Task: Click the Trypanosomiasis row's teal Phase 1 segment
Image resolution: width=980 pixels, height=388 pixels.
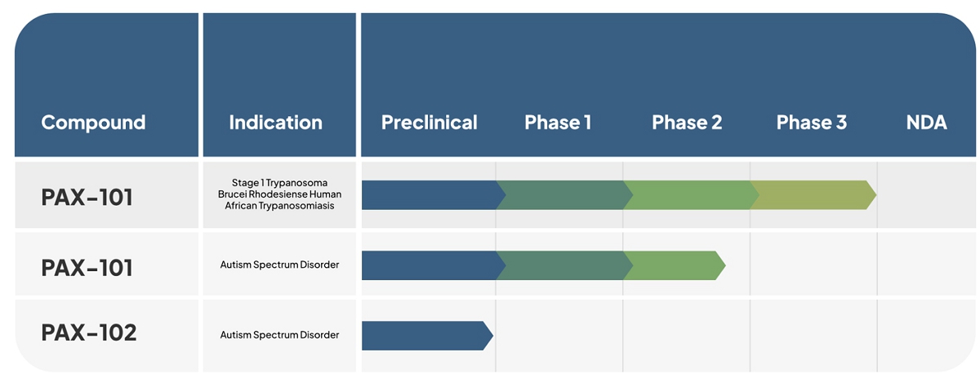Action: click(563, 195)
